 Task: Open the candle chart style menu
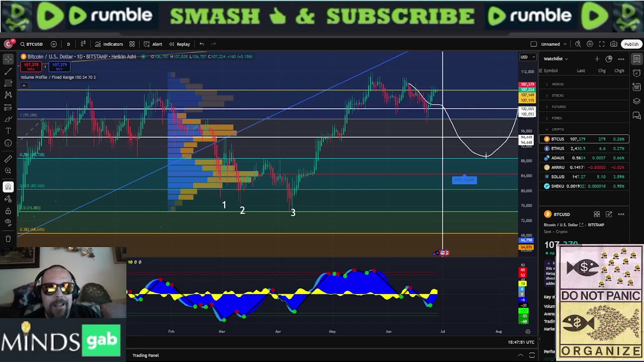tap(84, 44)
